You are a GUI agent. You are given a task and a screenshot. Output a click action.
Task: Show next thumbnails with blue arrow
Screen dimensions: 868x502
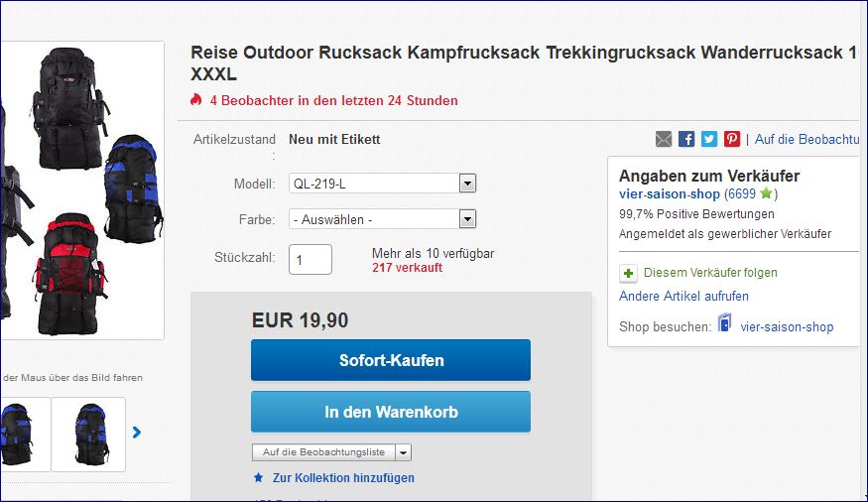click(137, 433)
